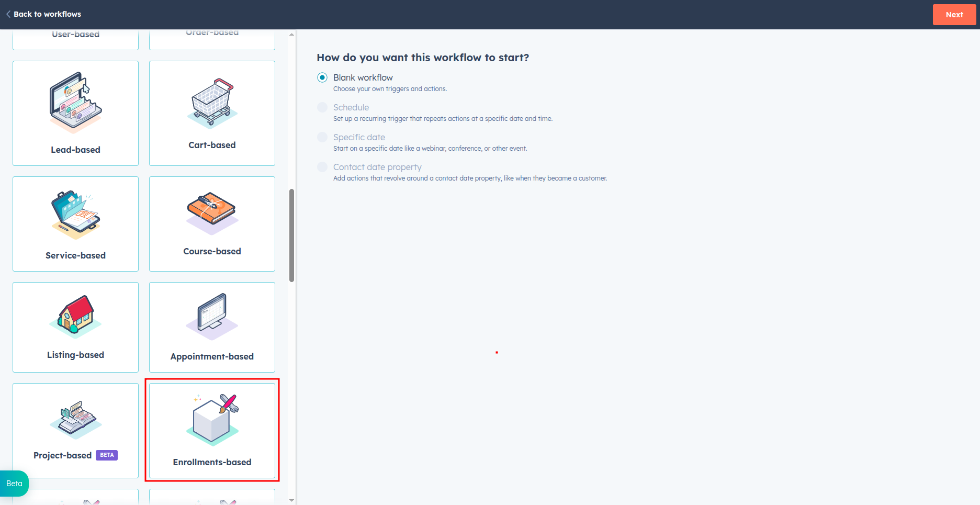Select the Blank workflow radio button
Image resolution: width=980 pixels, height=505 pixels.
(x=322, y=77)
